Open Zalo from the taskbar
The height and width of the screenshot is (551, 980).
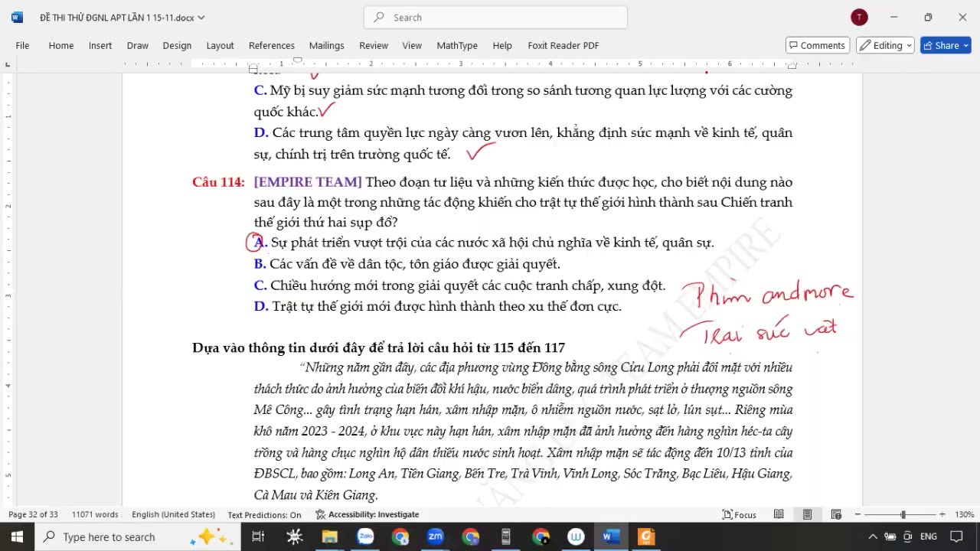coord(365,536)
